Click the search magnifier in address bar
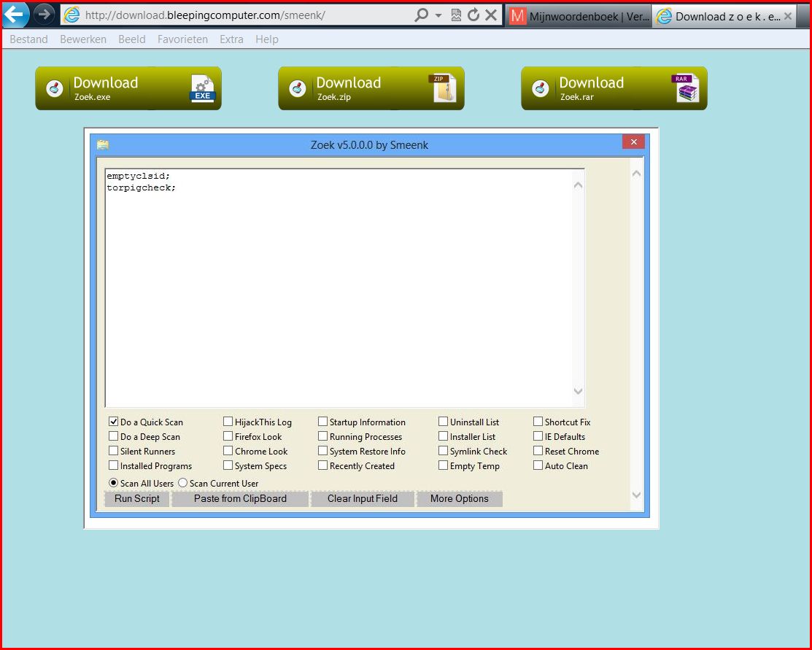Screen dimensions: 812x650 [x=422, y=15]
